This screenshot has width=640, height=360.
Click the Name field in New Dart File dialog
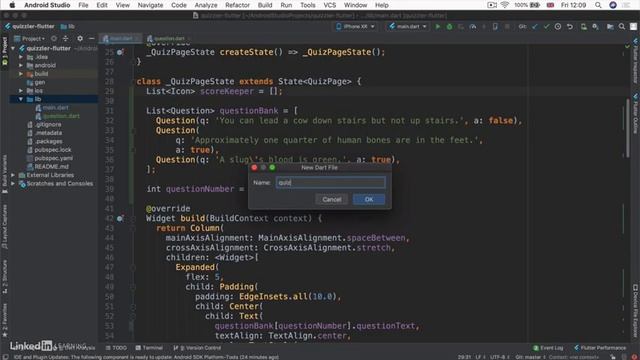click(x=331, y=182)
